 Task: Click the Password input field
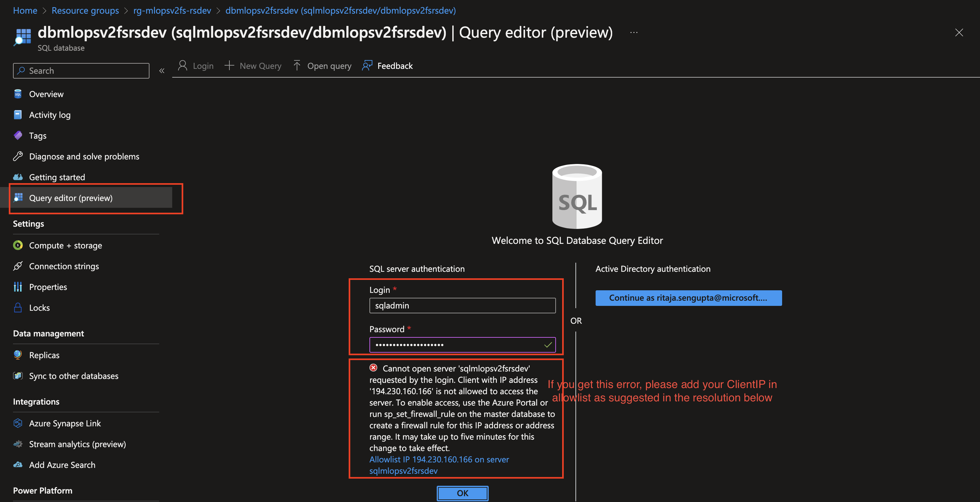click(x=462, y=345)
